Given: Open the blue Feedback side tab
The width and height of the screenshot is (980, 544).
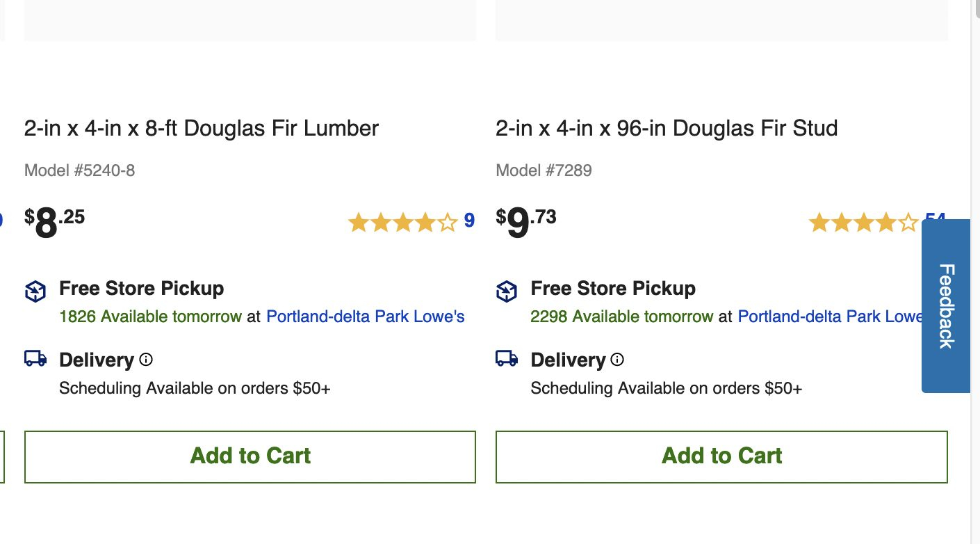Looking at the screenshot, I should point(946,306).
